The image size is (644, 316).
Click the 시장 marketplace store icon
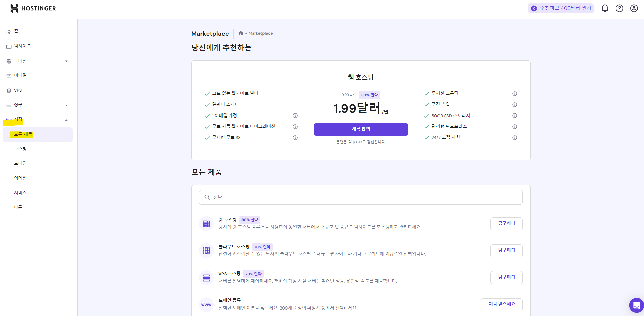[x=9, y=120]
